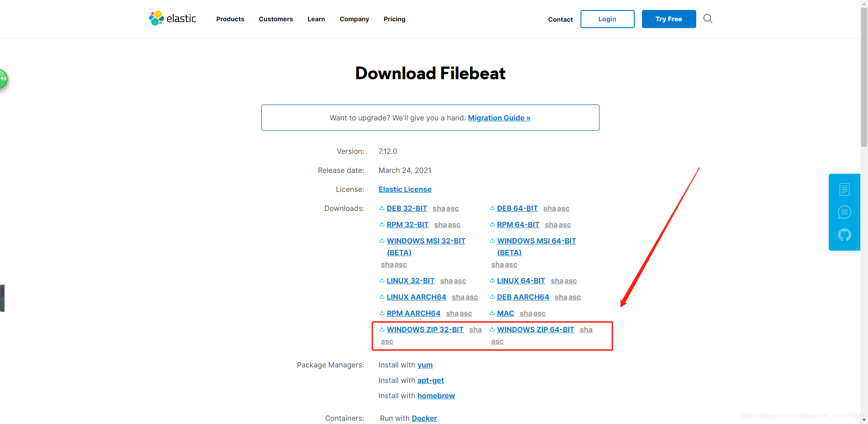Click the download icon beside WINDOWS ZIP 64-BIT

pyautogui.click(x=492, y=329)
